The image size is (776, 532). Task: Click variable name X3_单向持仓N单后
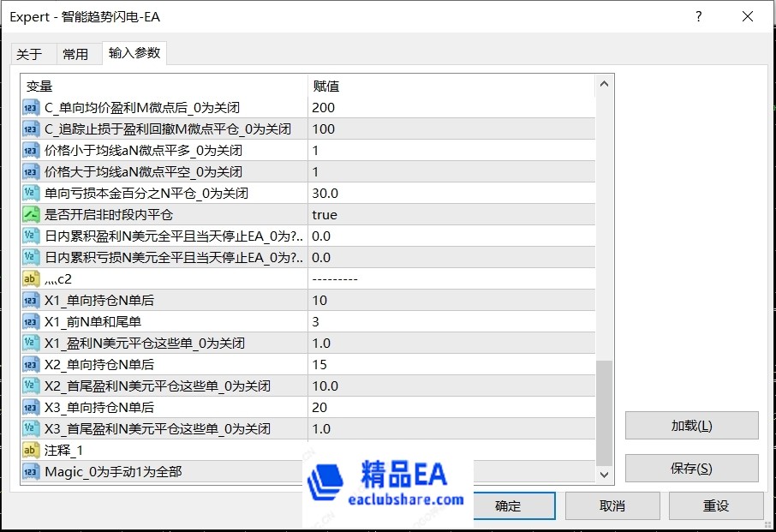[x=99, y=407]
